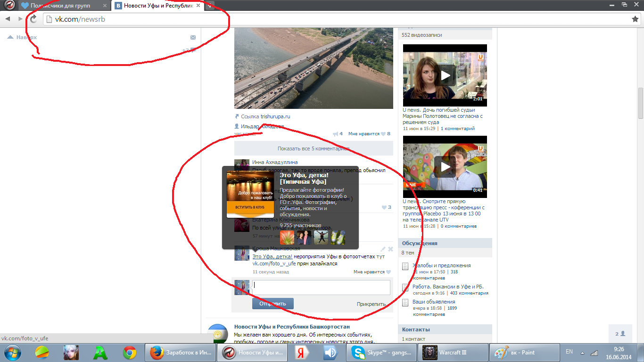This screenshot has width=644, height=362.
Task: Click the heart with 3 likes on comment
Action: tap(386, 207)
